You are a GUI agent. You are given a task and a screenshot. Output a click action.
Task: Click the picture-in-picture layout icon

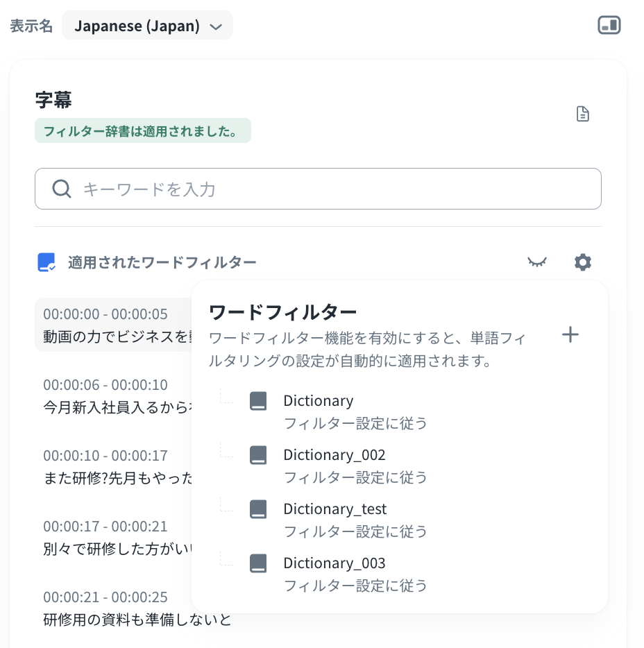pyautogui.click(x=609, y=26)
